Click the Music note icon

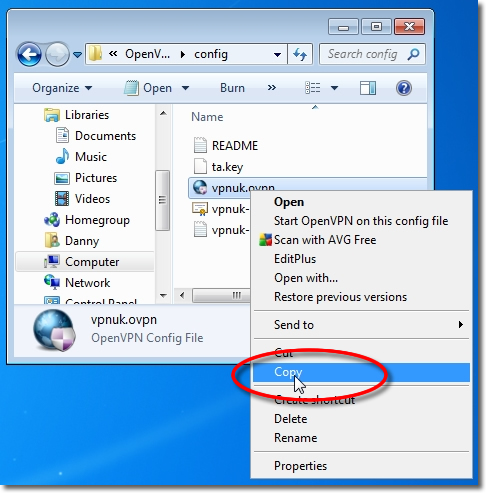point(62,157)
